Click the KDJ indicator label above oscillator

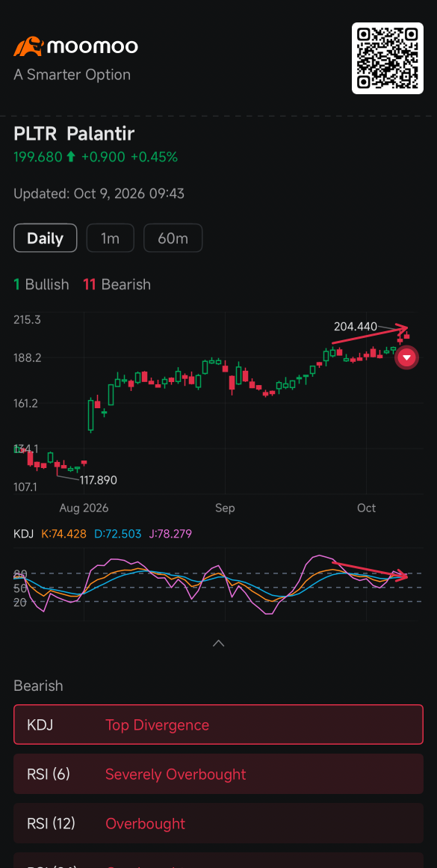click(x=24, y=534)
